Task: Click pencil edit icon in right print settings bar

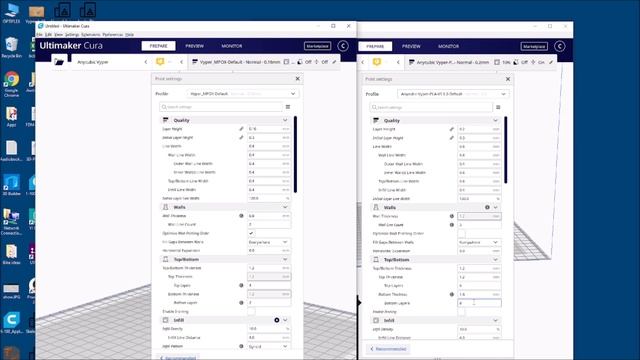Action: [551, 62]
